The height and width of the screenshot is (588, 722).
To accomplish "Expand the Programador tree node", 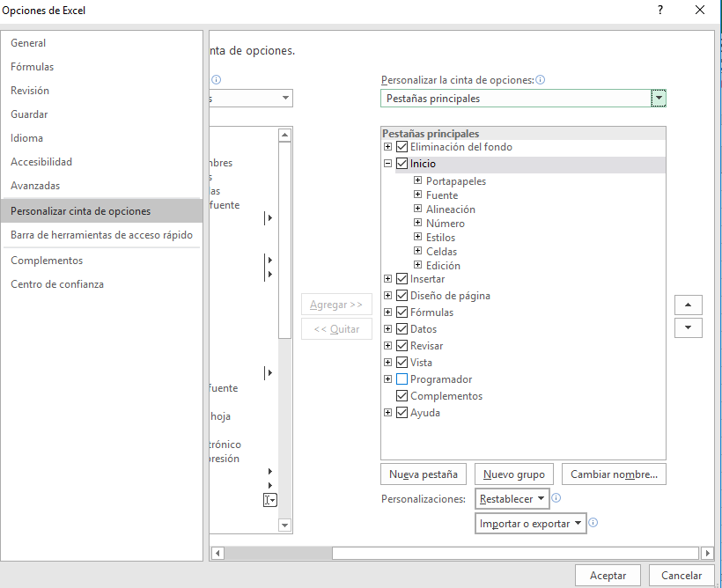I will [387, 379].
